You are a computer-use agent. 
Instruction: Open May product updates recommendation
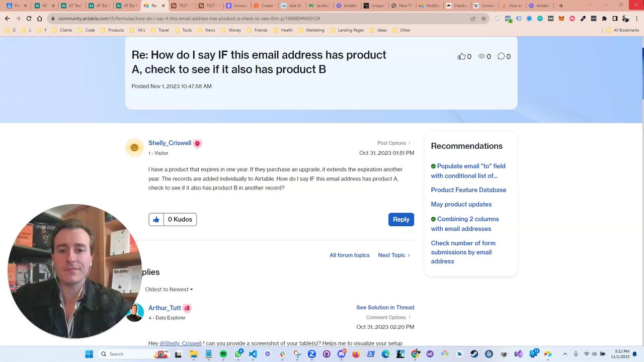[x=461, y=204]
